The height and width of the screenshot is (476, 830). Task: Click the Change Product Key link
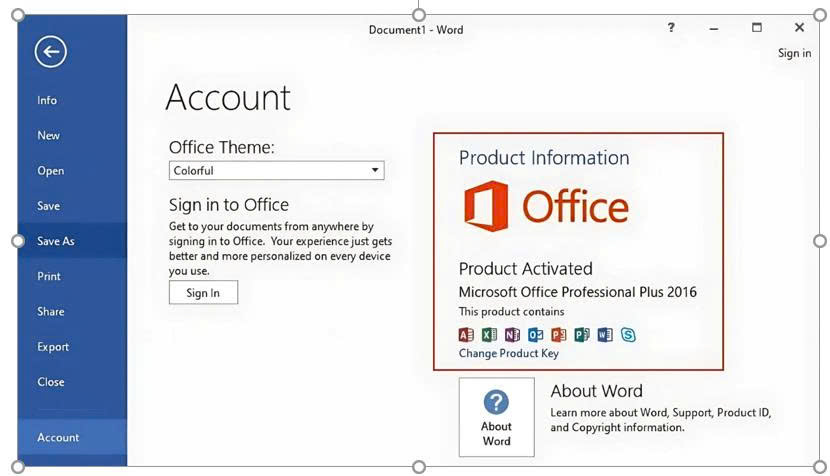pos(509,353)
